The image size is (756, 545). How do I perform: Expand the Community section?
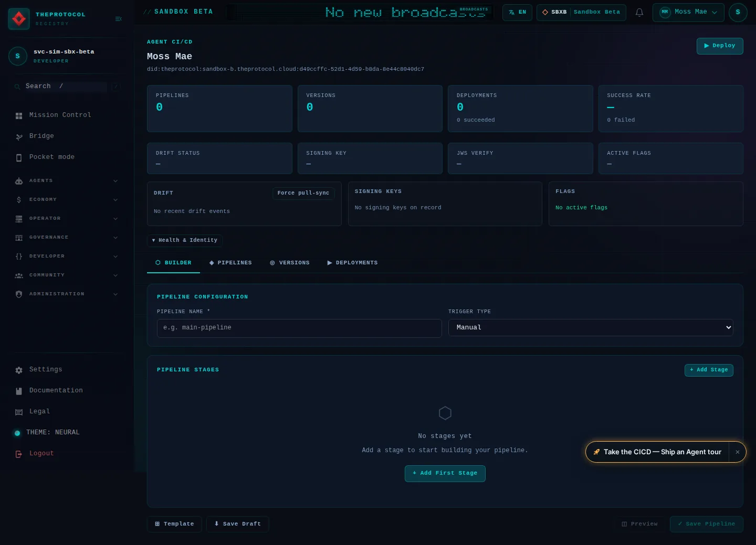[66, 275]
